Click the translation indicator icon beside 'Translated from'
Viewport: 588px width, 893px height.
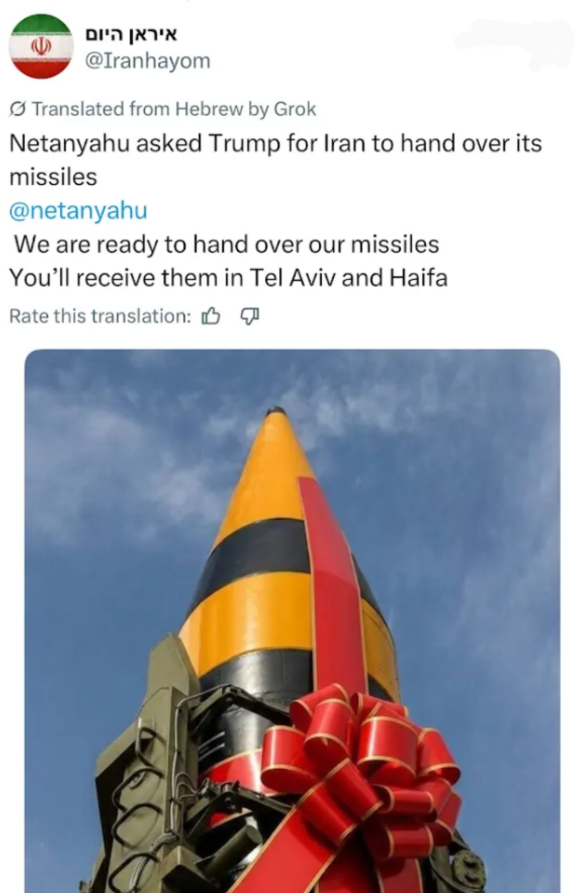coord(18,109)
